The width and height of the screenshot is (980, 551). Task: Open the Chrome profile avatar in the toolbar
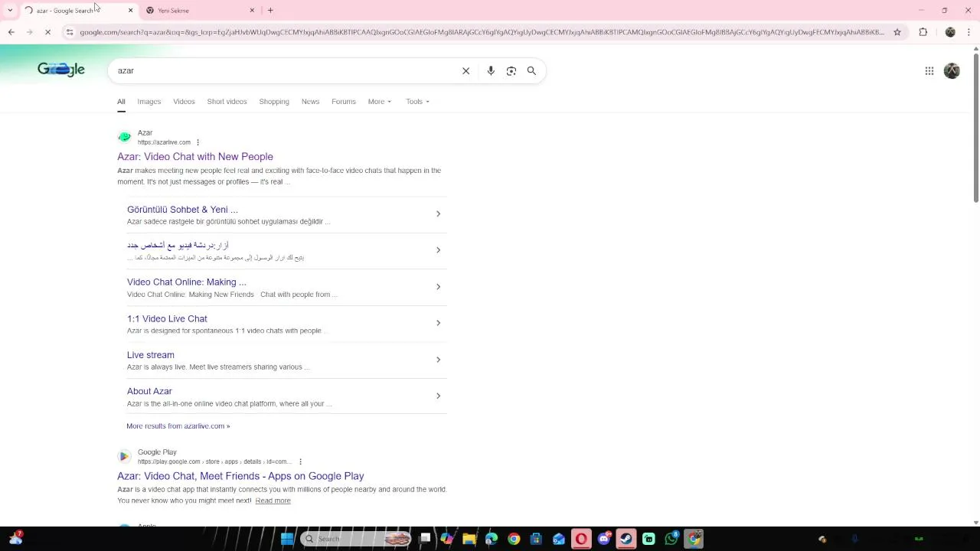950,32
